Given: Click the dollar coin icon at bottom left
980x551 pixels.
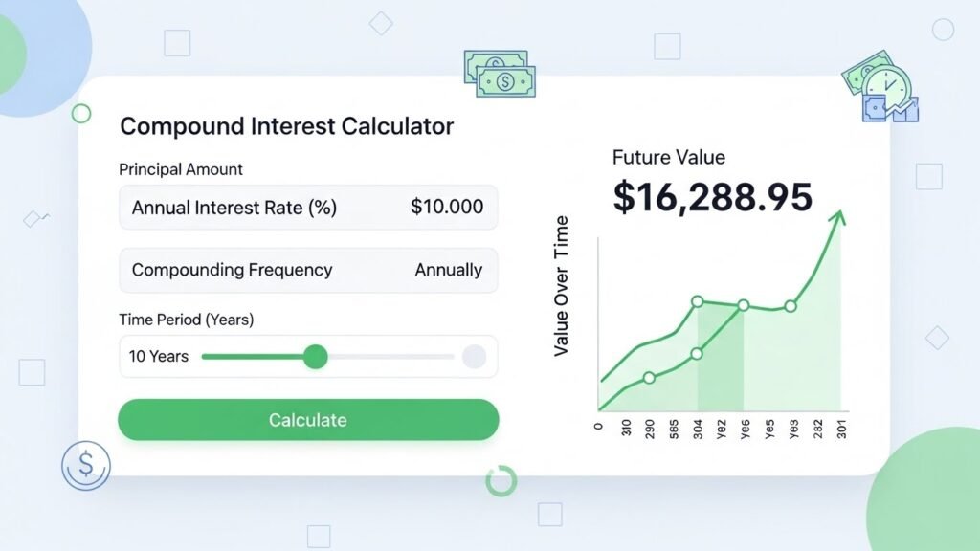Looking at the screenshot, I should [x=85, y=465].
